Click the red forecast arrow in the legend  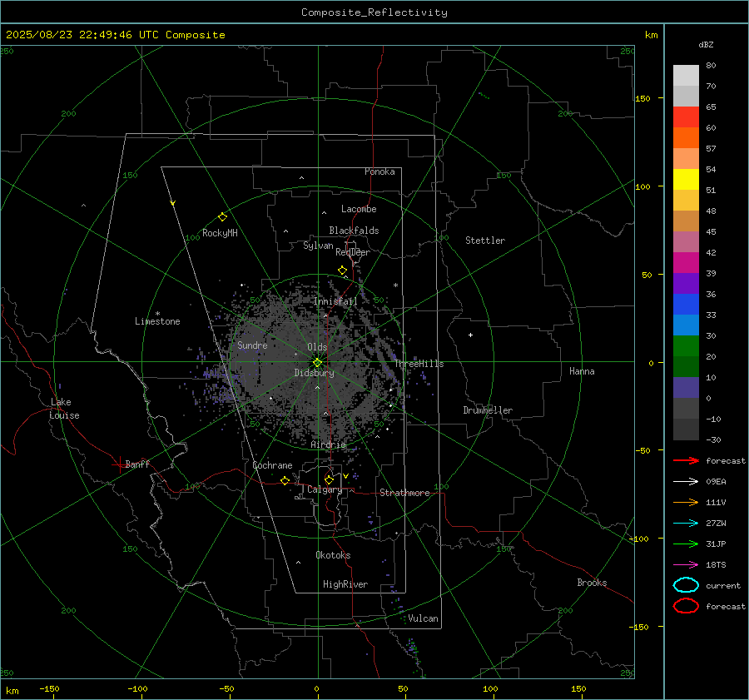tap(686, 460)
